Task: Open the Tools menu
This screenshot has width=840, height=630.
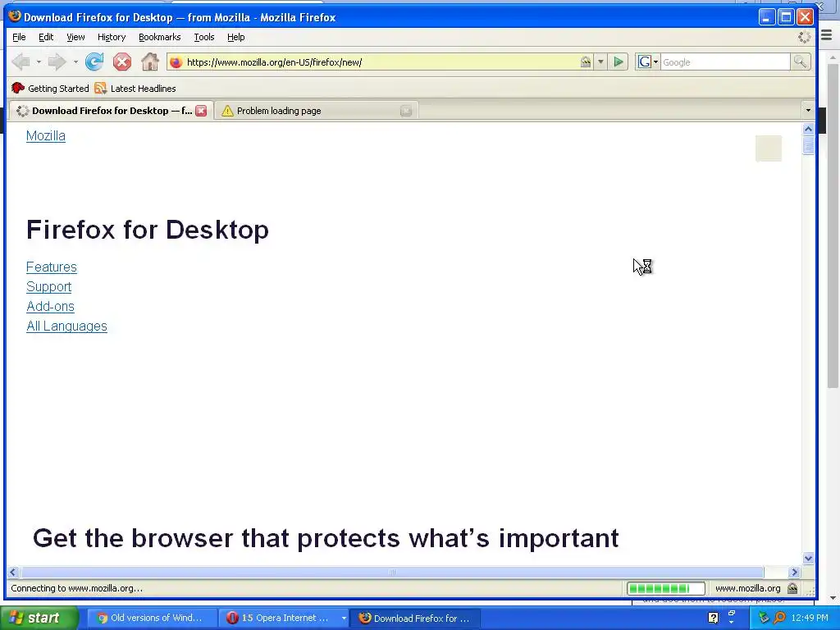Action: pos(204,37)
